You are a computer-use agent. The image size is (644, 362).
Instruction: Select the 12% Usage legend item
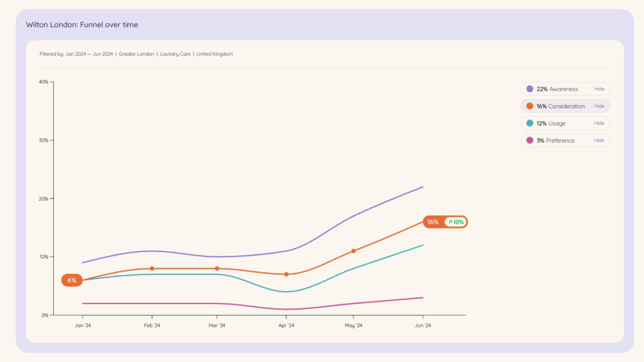pos(551,123)
